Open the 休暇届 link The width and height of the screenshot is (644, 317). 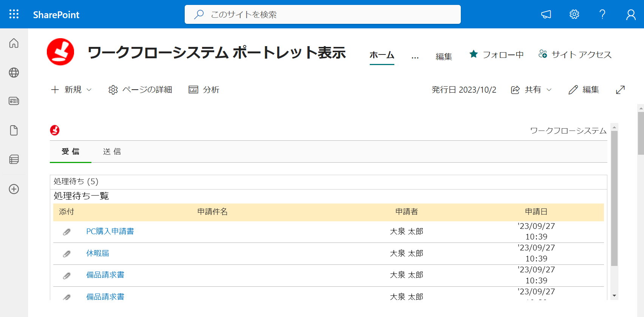coord(97,253)
